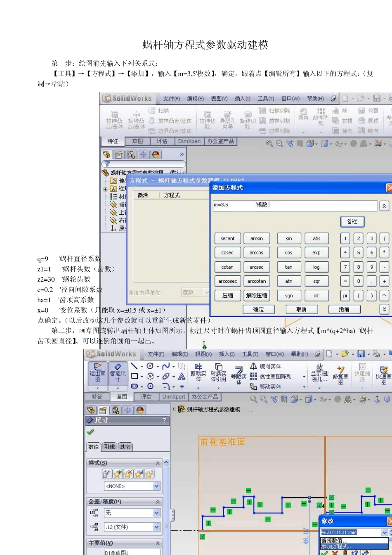The height and width of the screenshot is (555, 392).
Task: Choose Convert Entities (转换实体引用) tool
Action: tap(218, 373)
